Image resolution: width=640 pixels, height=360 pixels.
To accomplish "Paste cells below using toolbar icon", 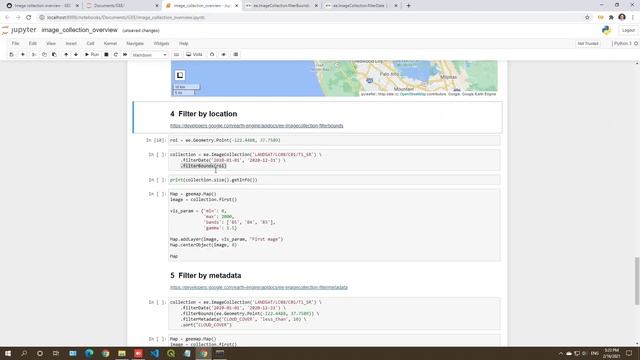I will (x=54, y=54).
